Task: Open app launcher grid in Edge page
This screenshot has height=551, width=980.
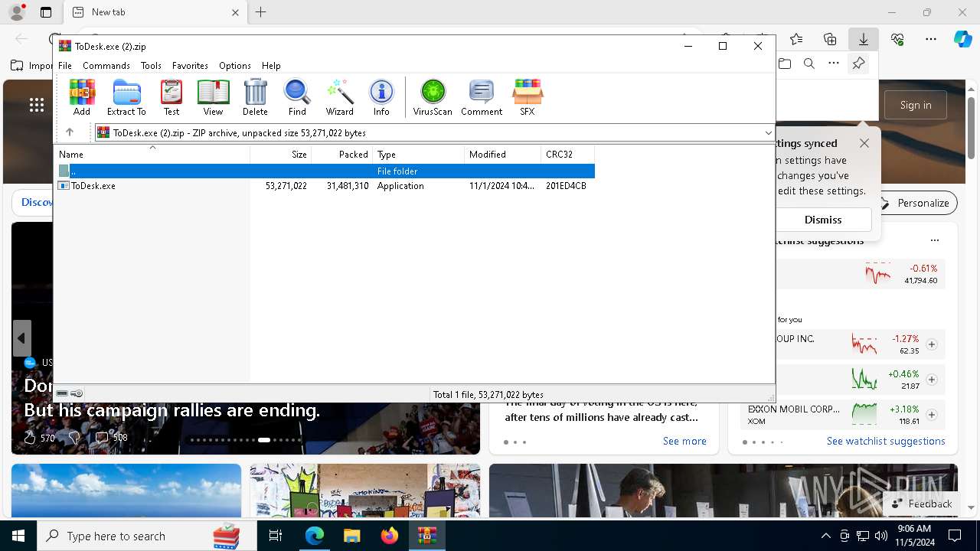Action: coord(37,106)
